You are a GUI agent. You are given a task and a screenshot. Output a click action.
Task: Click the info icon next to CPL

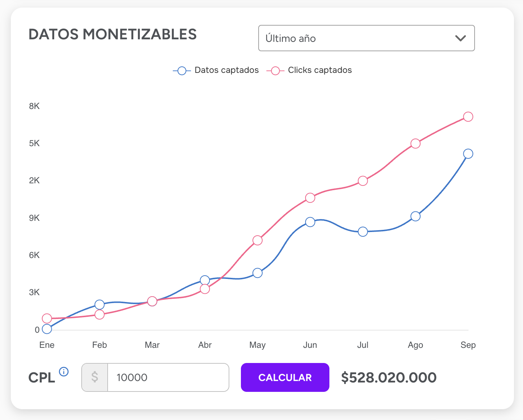point(64,372)
